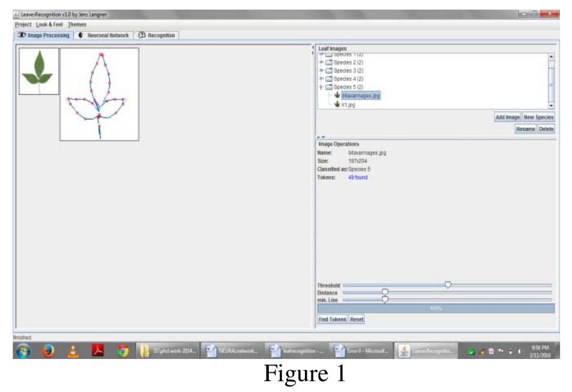Click the split pane collapse arrows above Image Operations
Image resolution: width=572 pixels, height=392 pixels.
[321, 137]
